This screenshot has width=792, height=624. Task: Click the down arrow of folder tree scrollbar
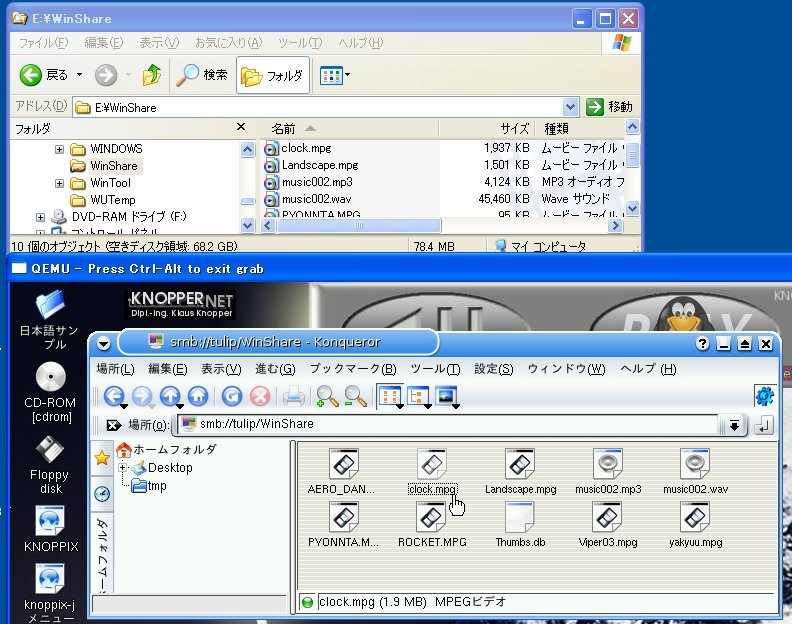click(248, 225)
